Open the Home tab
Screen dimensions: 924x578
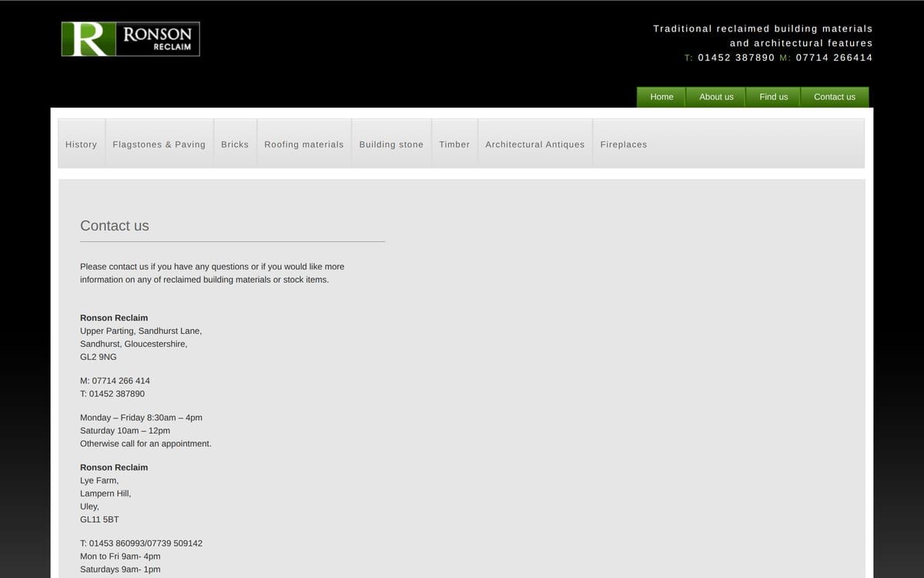tap(661, 97)
